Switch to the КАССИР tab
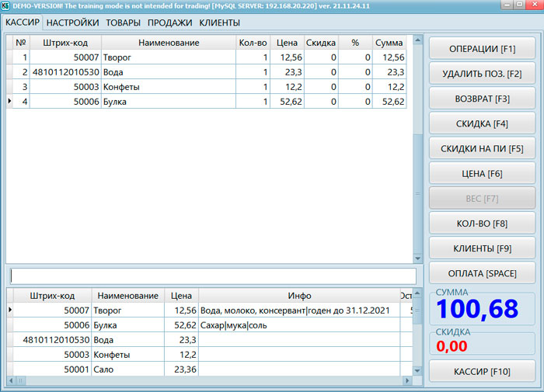544x392 pixels. tap(23, 23)
